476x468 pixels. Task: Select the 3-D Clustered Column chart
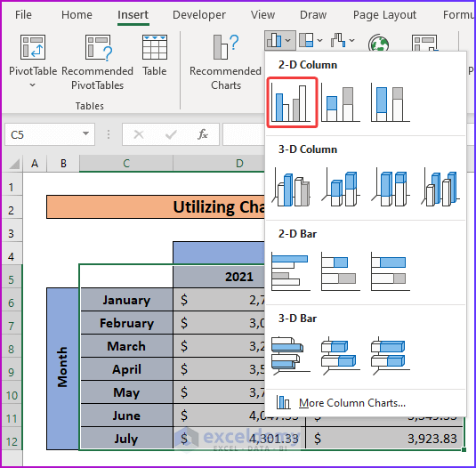291,188
